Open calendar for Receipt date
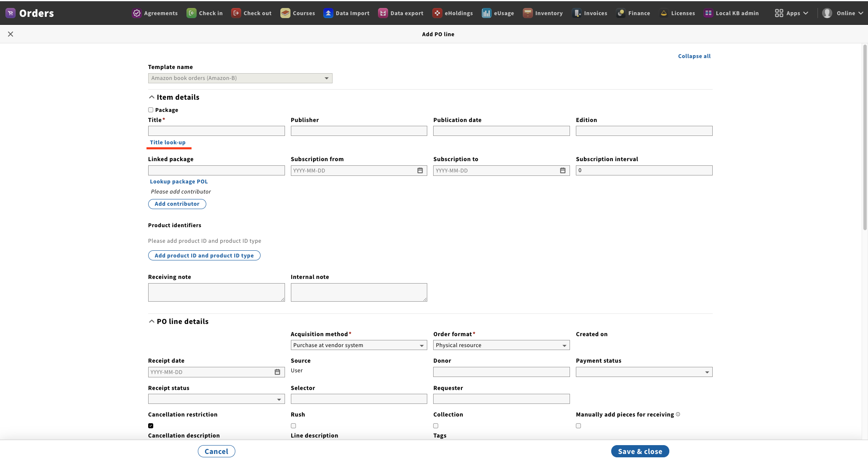 tap(277, 372)
